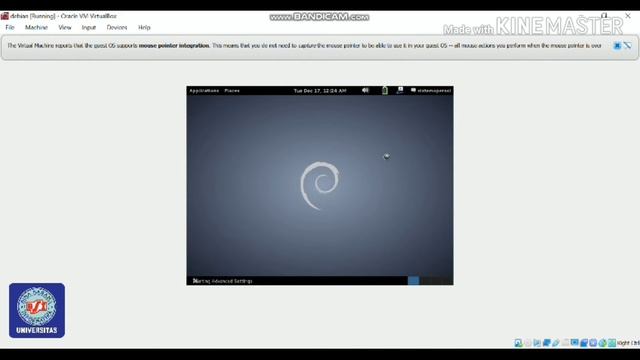This screenshot has width=640, height=360.
Task: Select the highlighted blue workspace in guest switcher
Action: 413,280
